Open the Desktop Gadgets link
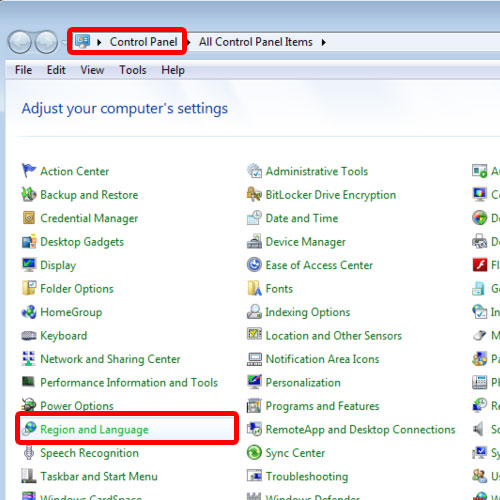The height and width of the screenshot is (500, 500). pos(82,242)
